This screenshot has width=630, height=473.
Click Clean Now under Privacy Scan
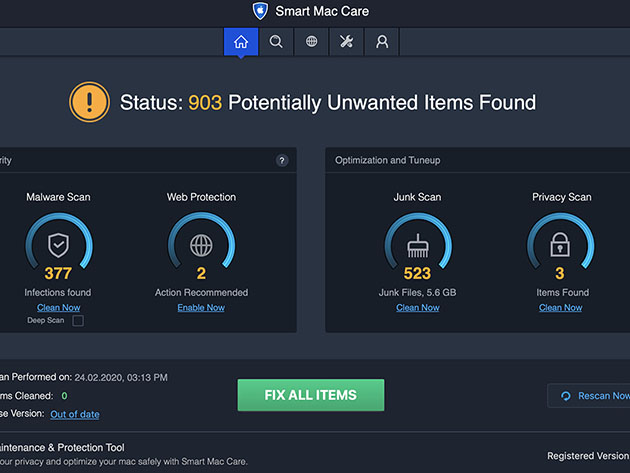pyautogui.click(x=560, y=308)
